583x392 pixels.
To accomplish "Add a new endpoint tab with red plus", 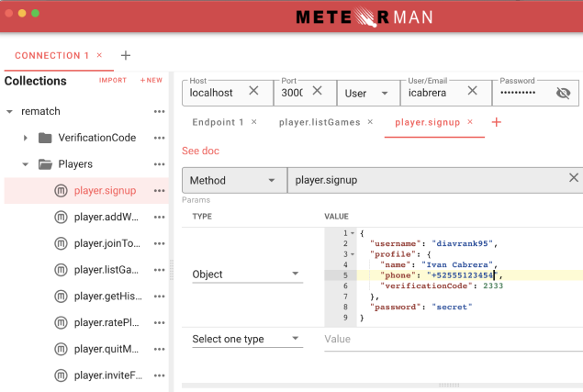I will pos(497,122).
